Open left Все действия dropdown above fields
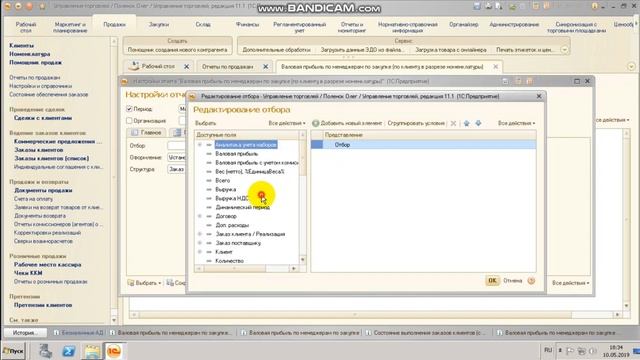 pyautogui.click(x=287, y=123)
